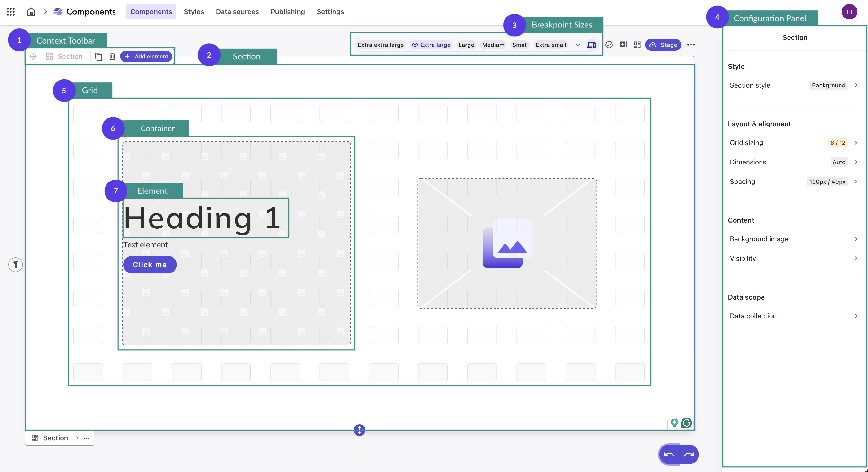868x472 pixels.
Task: Select the image placeholder element
Action: 507,243
